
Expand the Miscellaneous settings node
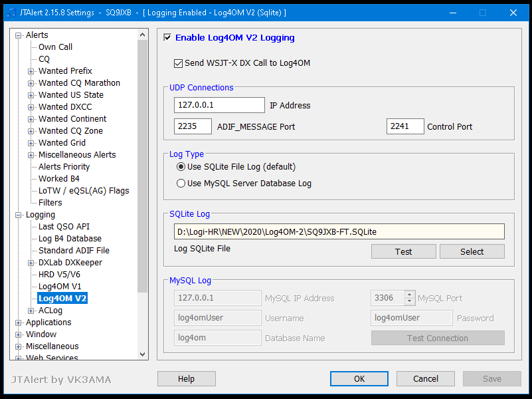19,346
